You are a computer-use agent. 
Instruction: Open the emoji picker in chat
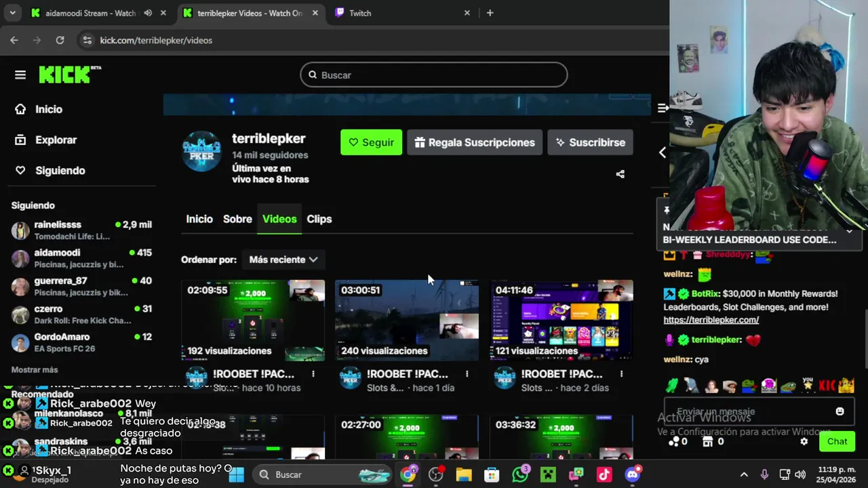click(x=840, y=411)
